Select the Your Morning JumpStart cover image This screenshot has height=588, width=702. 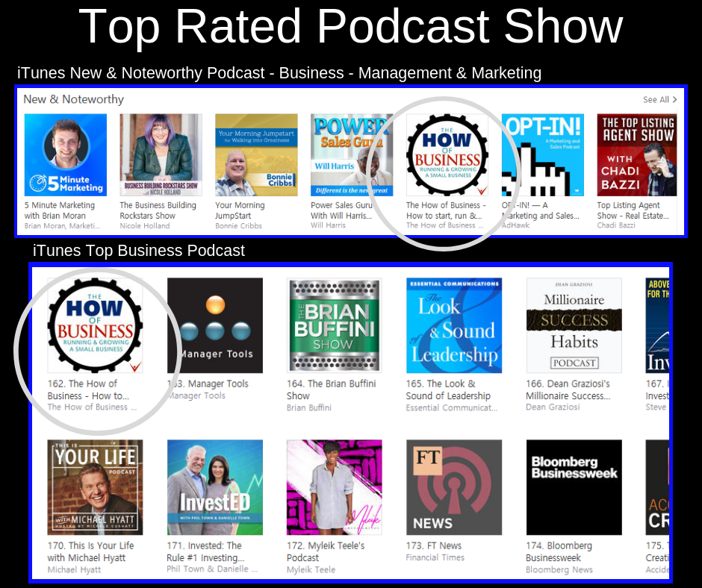coord(256,154)
